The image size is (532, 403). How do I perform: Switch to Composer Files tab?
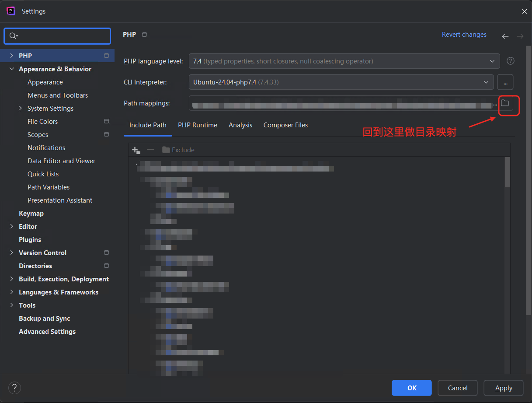285,125
